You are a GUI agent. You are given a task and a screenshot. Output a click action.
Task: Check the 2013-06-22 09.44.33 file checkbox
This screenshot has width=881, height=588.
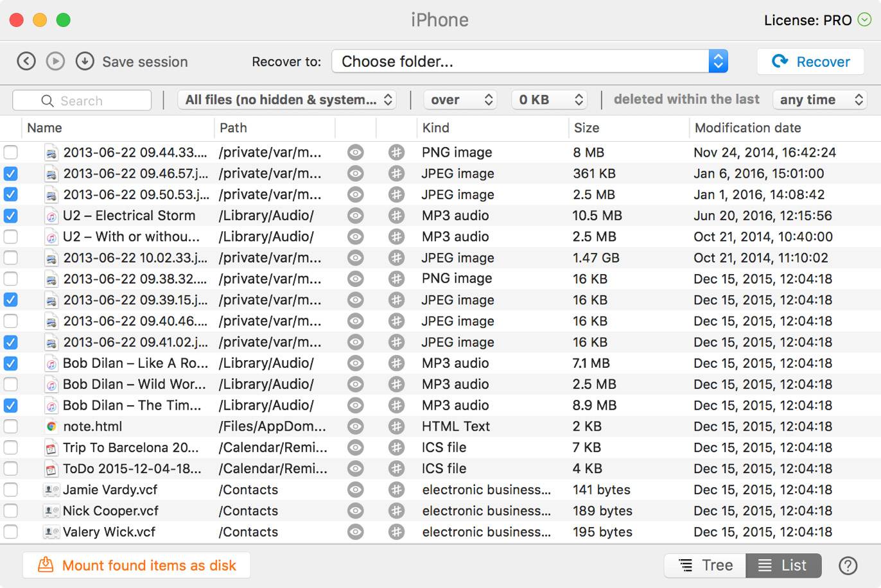10,152
